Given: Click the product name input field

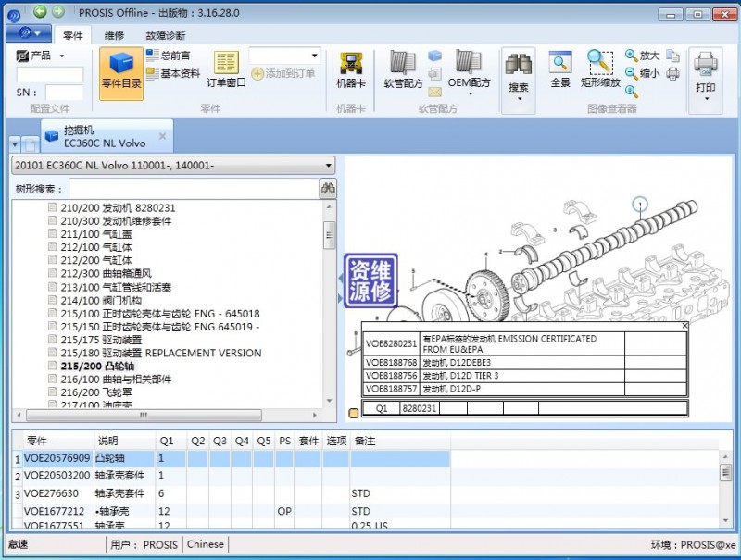Looking at the screenshot, I should click(50, 75).
